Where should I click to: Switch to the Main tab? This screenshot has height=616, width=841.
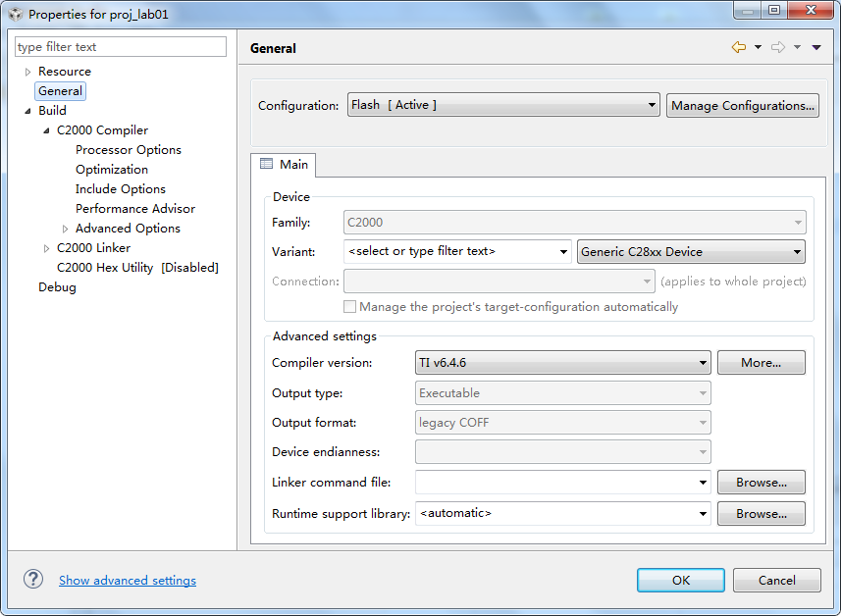pos(284,165)
